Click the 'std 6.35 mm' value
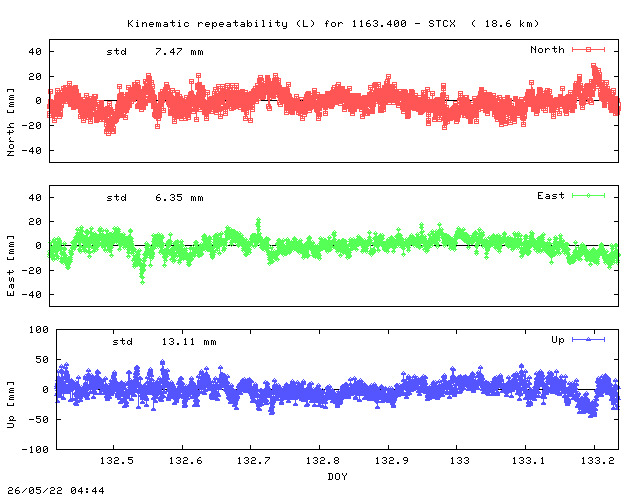Image resolution: width=640 pixels, height=496 pixels. pos(155,198)
